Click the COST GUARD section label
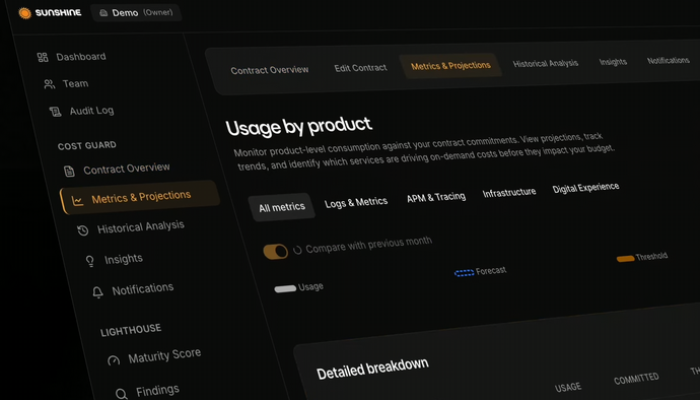 point(87,146)
